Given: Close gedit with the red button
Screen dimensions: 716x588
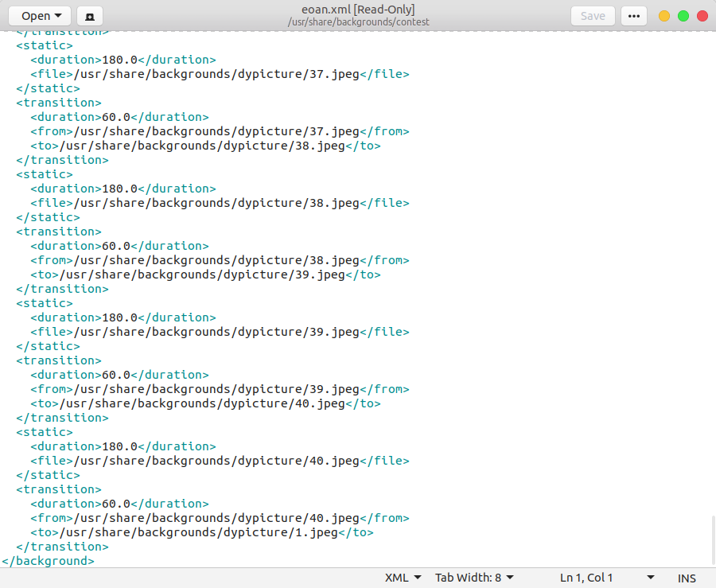Looking at the screenshot, I should 702,16.
